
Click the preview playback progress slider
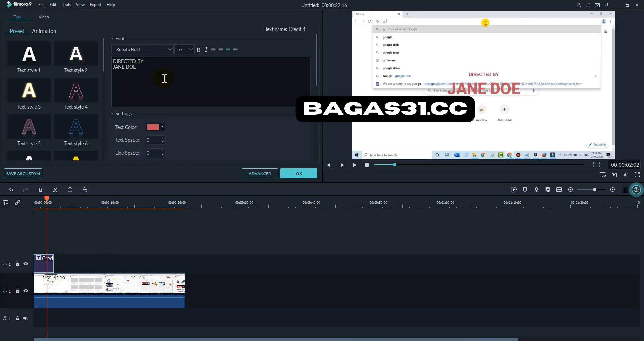coord(479,165)
